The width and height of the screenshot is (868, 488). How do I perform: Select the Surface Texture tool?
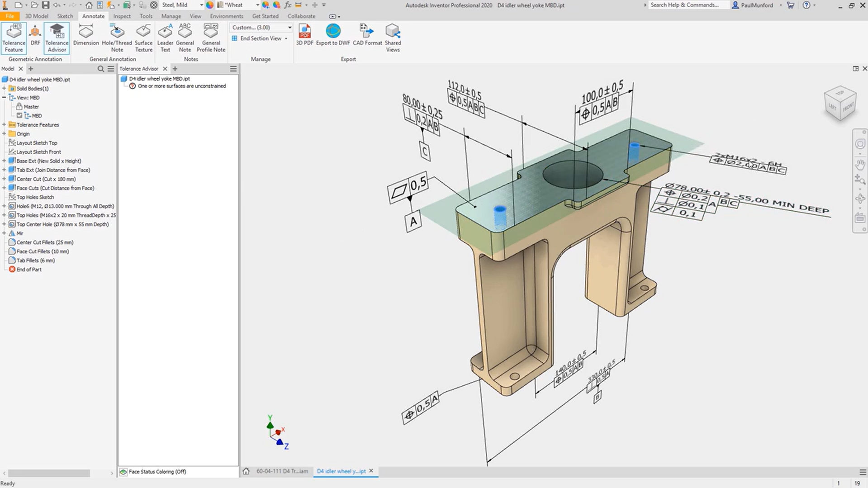point(143,38)
